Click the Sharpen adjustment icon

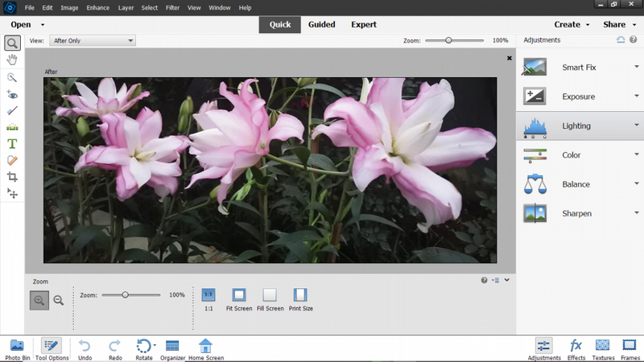535,213
